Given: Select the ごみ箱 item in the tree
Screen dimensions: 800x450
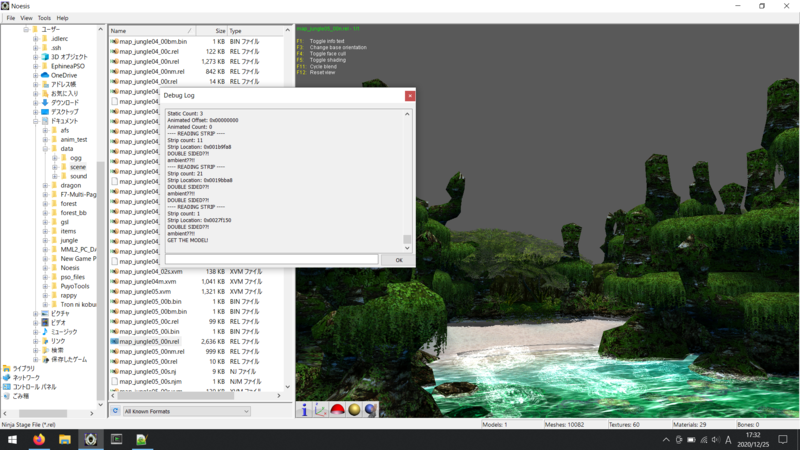Looking at the screenshot, I should tap(20, 396).
